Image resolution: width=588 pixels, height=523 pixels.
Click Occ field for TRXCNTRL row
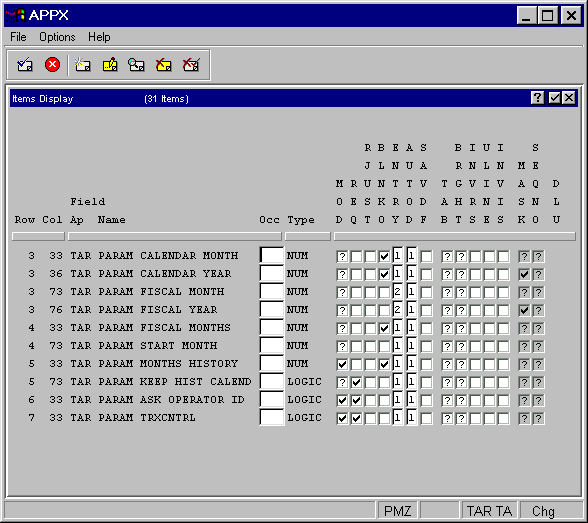pyautogui.click(x=272, y=417)
